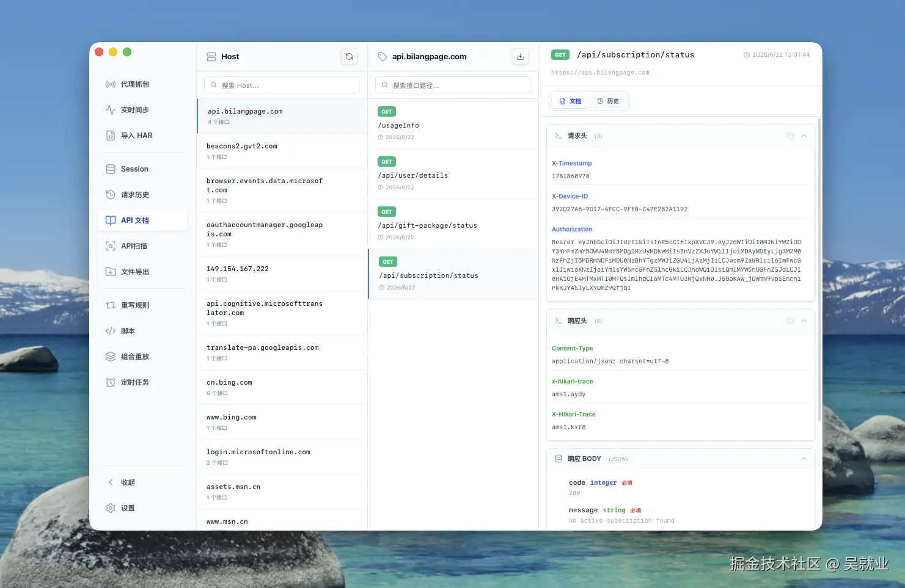The width and height of the screenshot is (905, 588).
Task: Copy the 响应头 response headers
Action: (790, 321)
